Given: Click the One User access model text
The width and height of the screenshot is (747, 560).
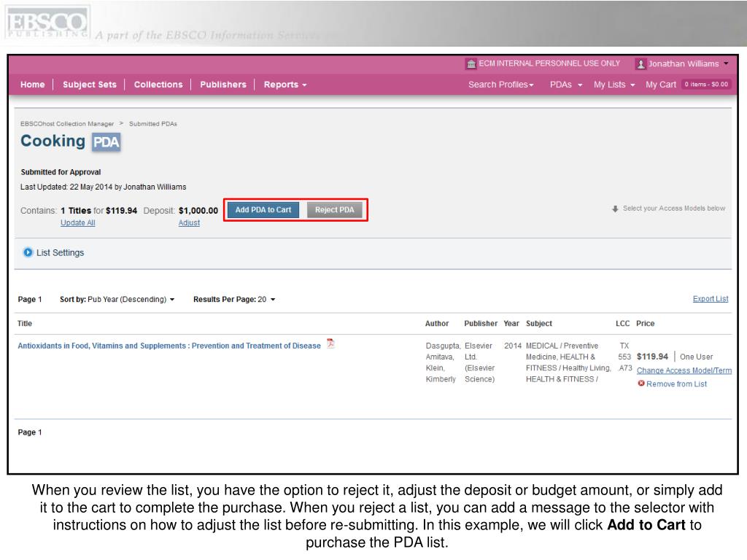Looking at the screenshot, I should [x=696, y=357].
